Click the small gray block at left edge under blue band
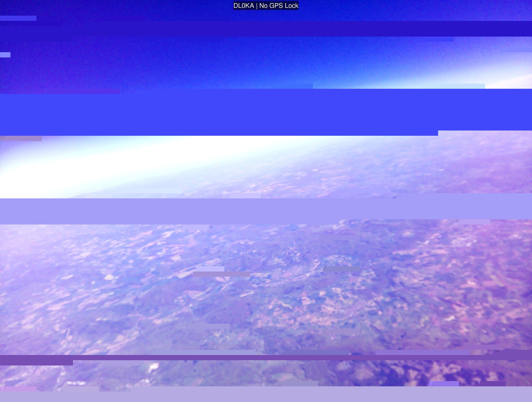The height and width of the screenshot is (402, 532). click(x=21, y=138)
